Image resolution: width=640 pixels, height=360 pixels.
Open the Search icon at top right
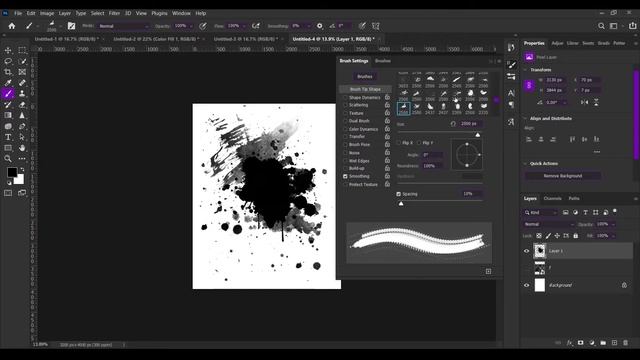coord(601,26)
